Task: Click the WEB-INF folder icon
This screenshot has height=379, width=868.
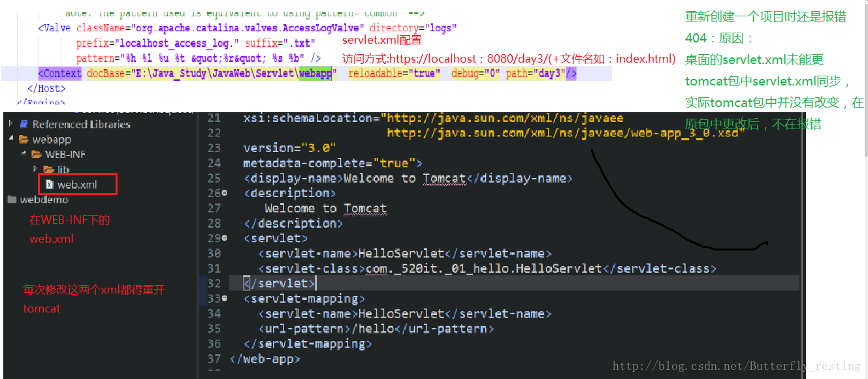Action: coord(37,155)
